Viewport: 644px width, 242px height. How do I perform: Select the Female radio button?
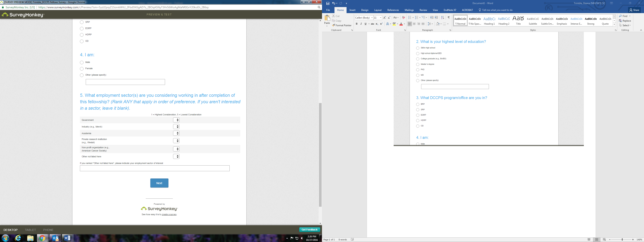(82, 69)
